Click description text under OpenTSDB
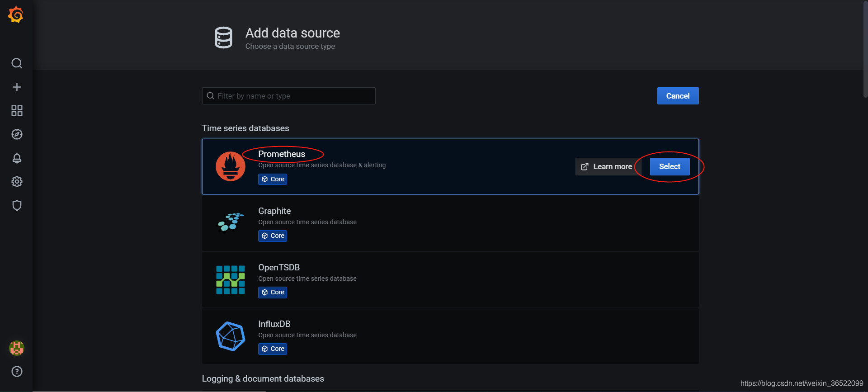The height and width of the screenshot is (392, 868). pyautogui.click(x=307, y=279)
